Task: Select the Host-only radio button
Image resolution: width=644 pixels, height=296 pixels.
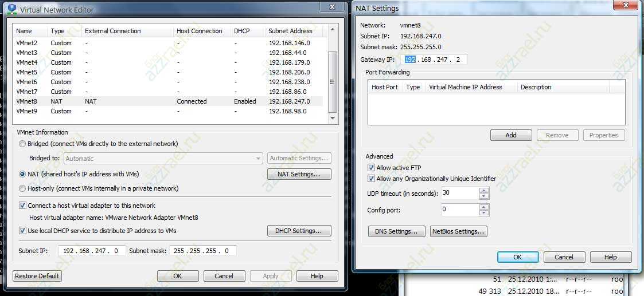Action: click(22, 188)
